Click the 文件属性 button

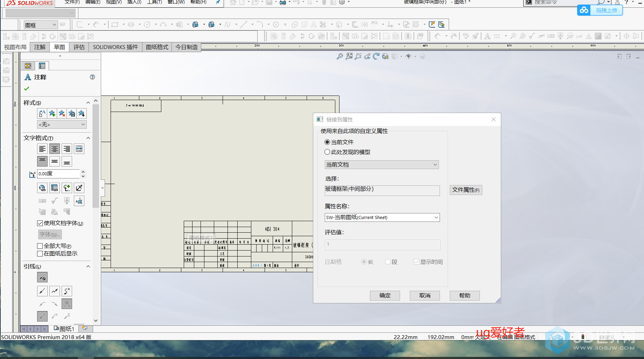pos(466,190)
